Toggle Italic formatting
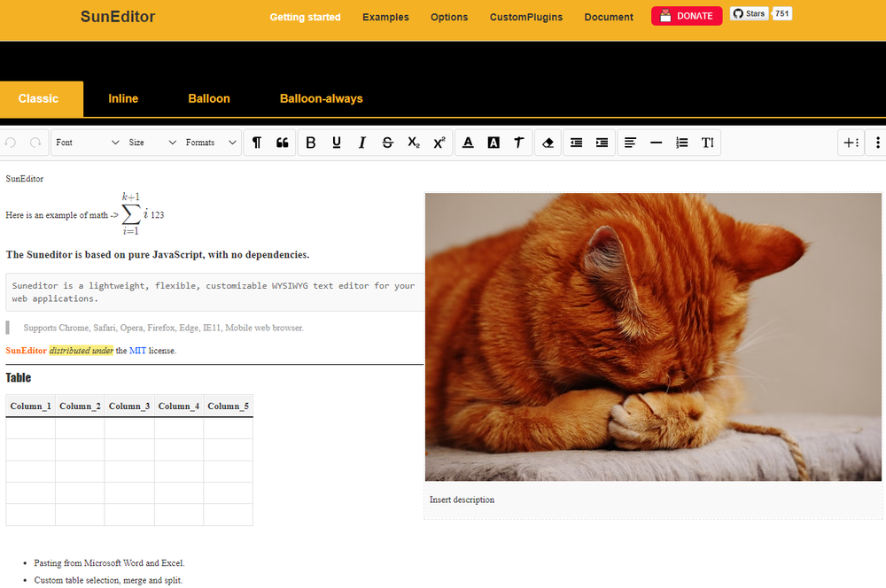886x588 pixels. 362,143
